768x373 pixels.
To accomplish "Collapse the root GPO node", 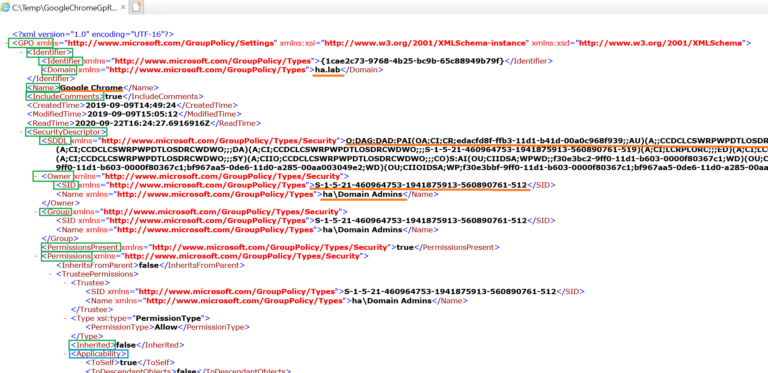I will point(6,43).
